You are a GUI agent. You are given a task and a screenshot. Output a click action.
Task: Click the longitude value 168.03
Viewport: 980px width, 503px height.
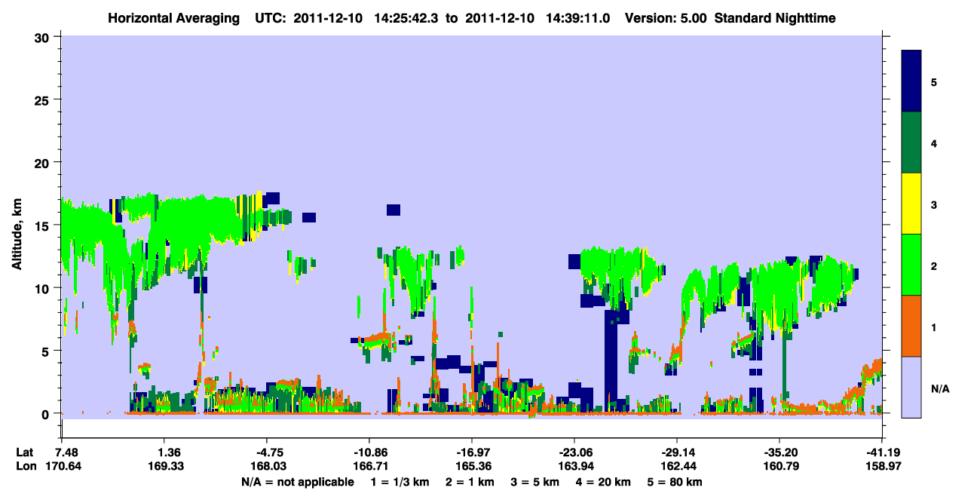[267, 466]
